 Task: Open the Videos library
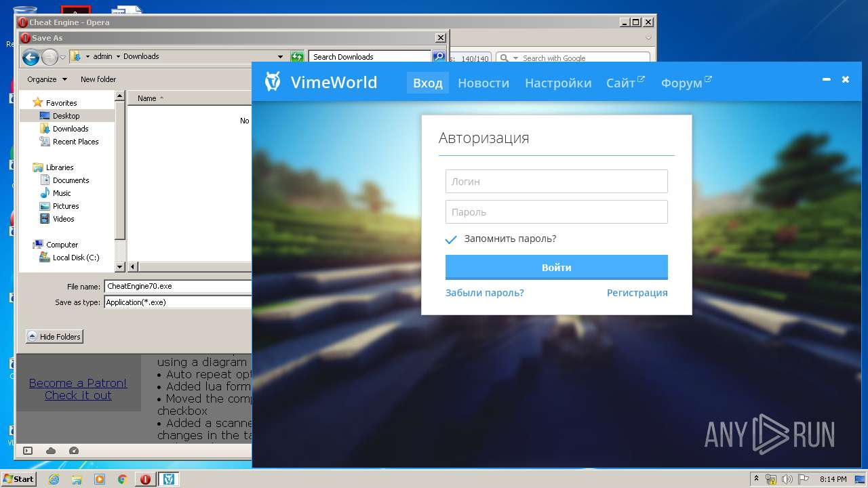[x=57, y=219]
